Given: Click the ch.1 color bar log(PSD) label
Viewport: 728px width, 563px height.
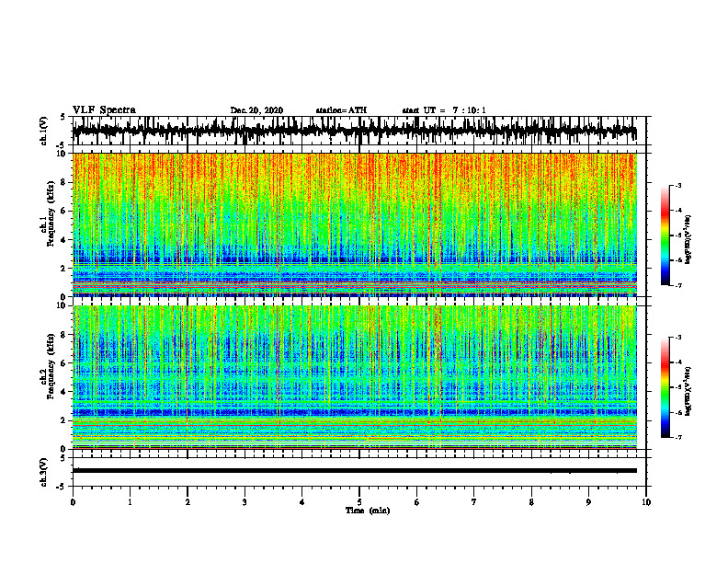Looking at the screenshot, I should tap(688, 239).
